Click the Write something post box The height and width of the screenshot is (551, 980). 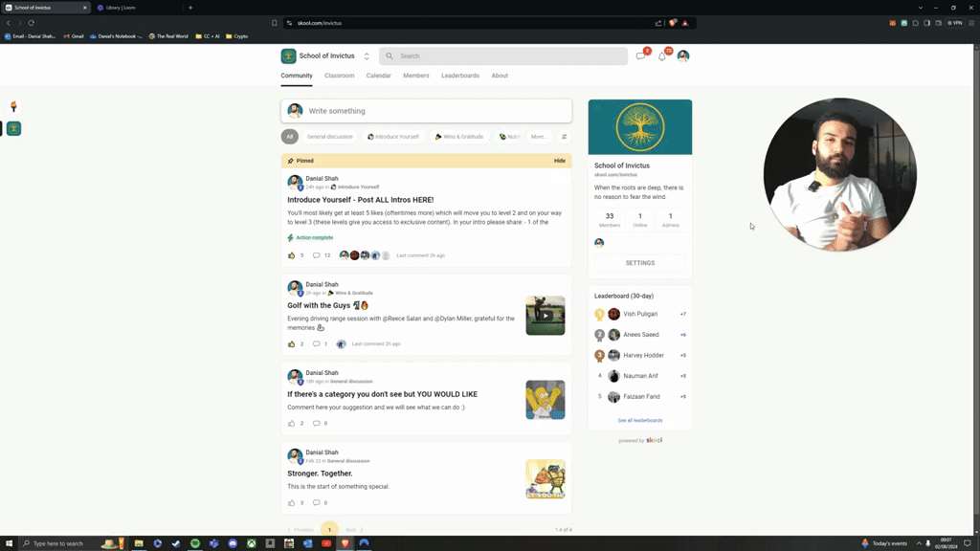pos(426,111)
